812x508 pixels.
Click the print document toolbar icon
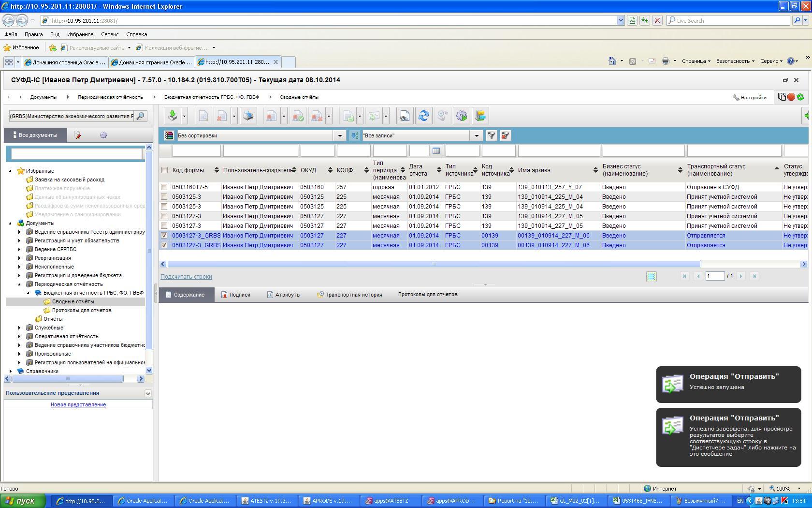[x=248, y=116]
